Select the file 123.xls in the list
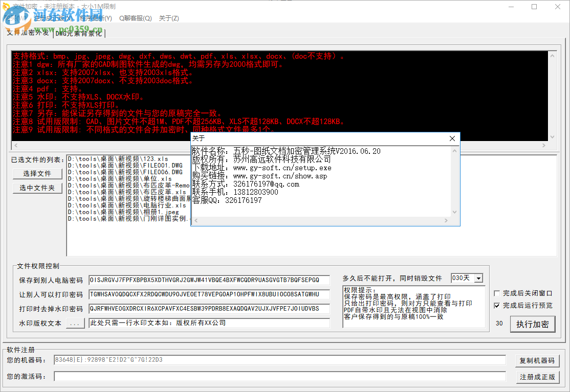The width and height of the screenshot is (570, 392). (118, 159)
